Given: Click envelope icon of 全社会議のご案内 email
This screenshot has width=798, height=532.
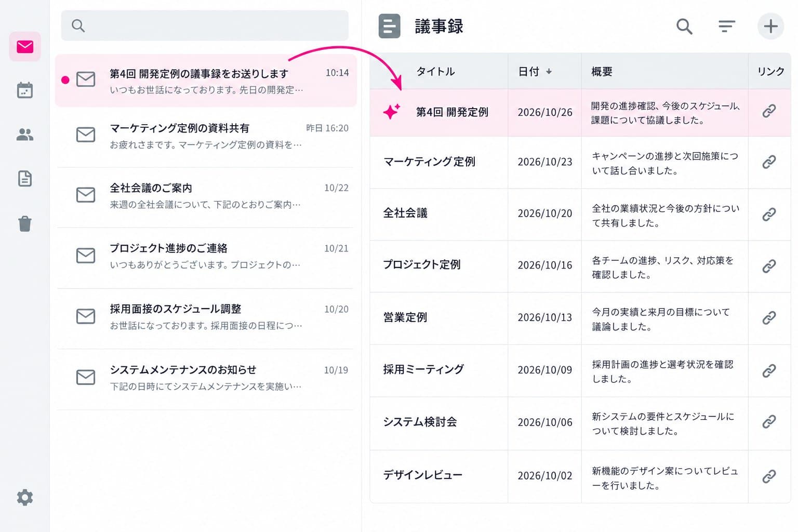Looking at the screenshot, I should [86, 195].
